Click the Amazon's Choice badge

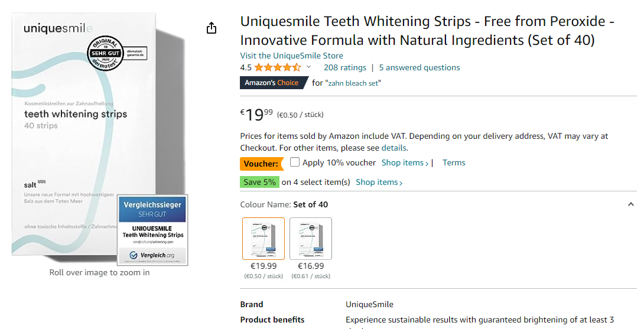[x=272, y=83]
